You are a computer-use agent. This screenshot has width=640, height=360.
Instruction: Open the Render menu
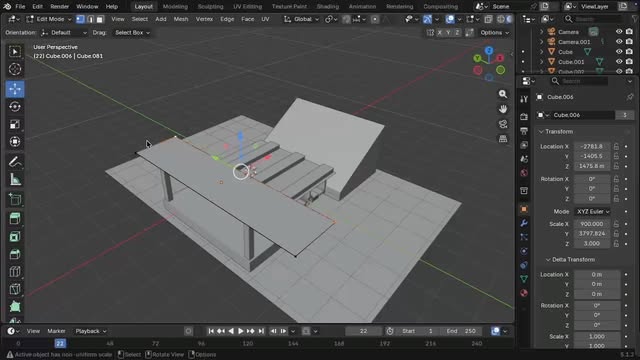(x=60, y=7)
